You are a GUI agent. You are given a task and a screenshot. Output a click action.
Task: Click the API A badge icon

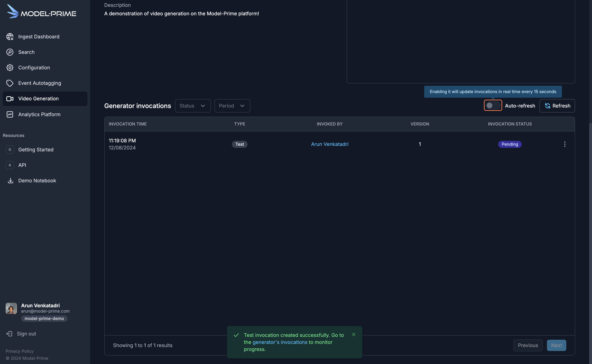pyautogui.click(x=10, y=165)
